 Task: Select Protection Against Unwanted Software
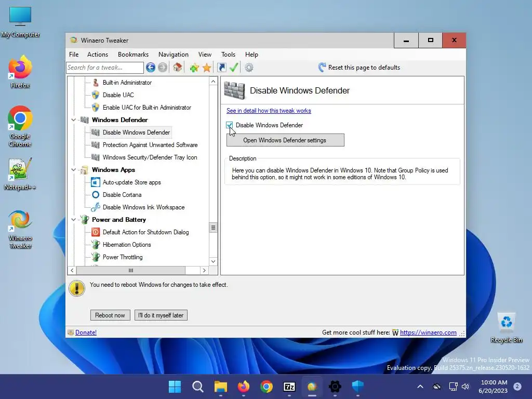coord(150,145)
